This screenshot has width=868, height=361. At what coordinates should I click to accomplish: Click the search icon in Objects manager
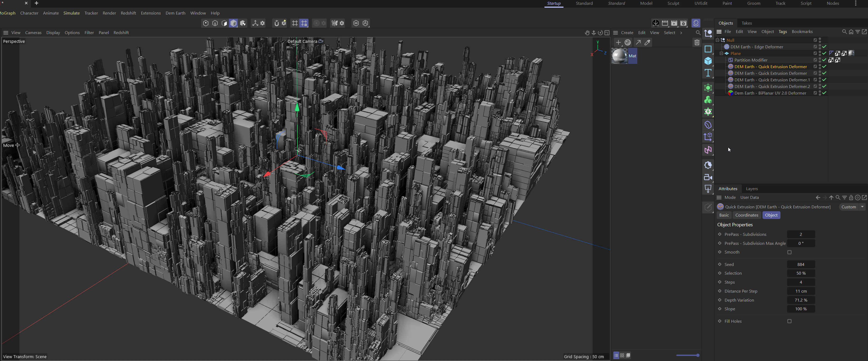click(x=844, y=32)
